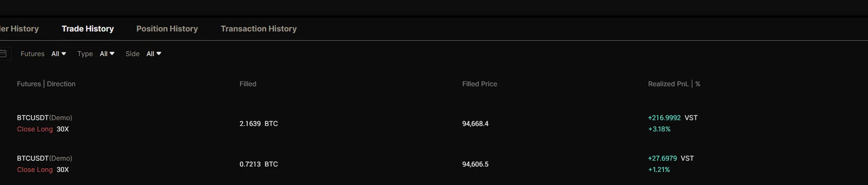The width and height of the screenshot is (868, 185).
Task: Open the calendar date picker icon
Action: coord(3,54)
